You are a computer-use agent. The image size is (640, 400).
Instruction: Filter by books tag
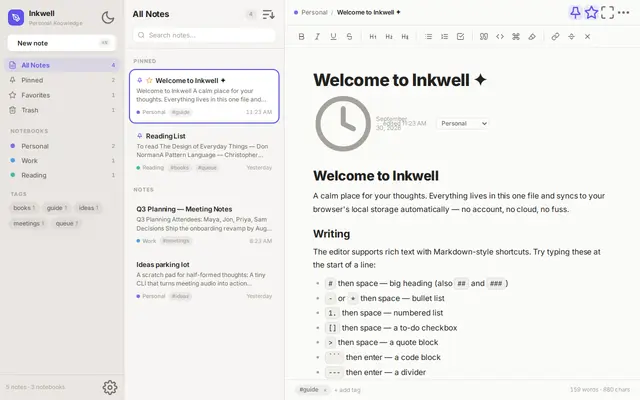coord(24,208)
